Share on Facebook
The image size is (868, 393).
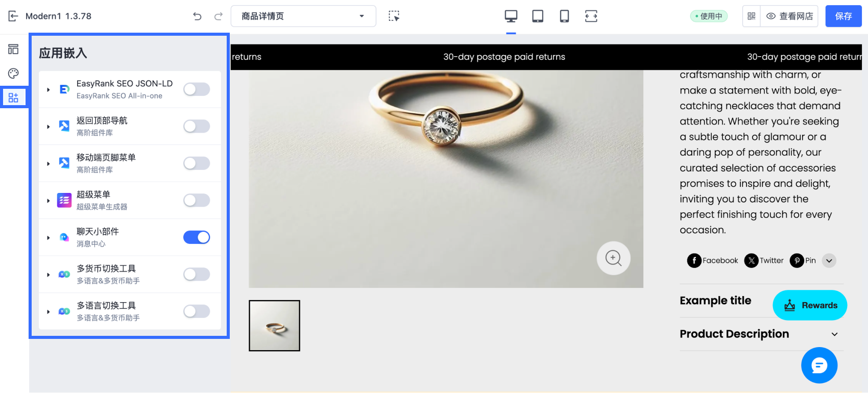[x=712, y=261]
